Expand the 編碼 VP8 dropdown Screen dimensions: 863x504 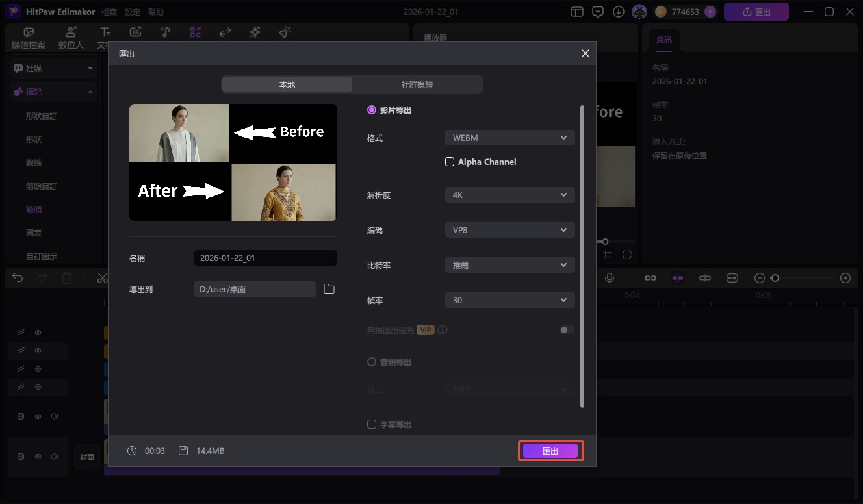(509, 230)
